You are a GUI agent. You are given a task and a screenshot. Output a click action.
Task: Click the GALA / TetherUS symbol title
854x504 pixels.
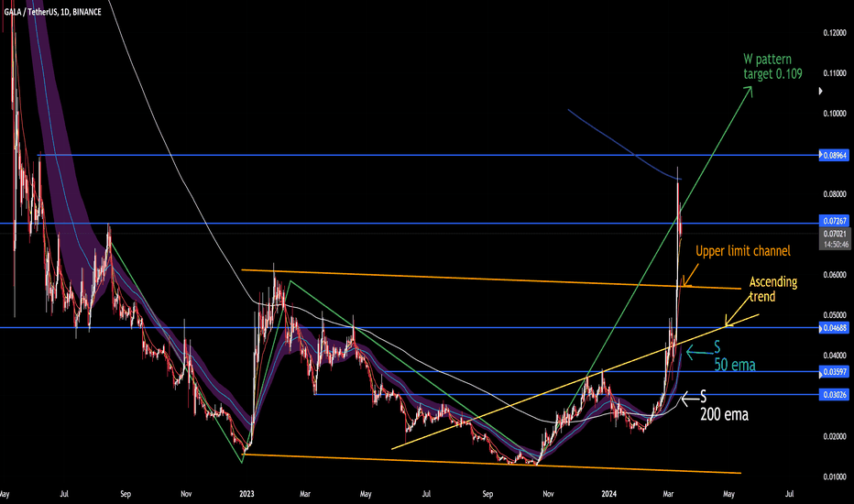53,11
